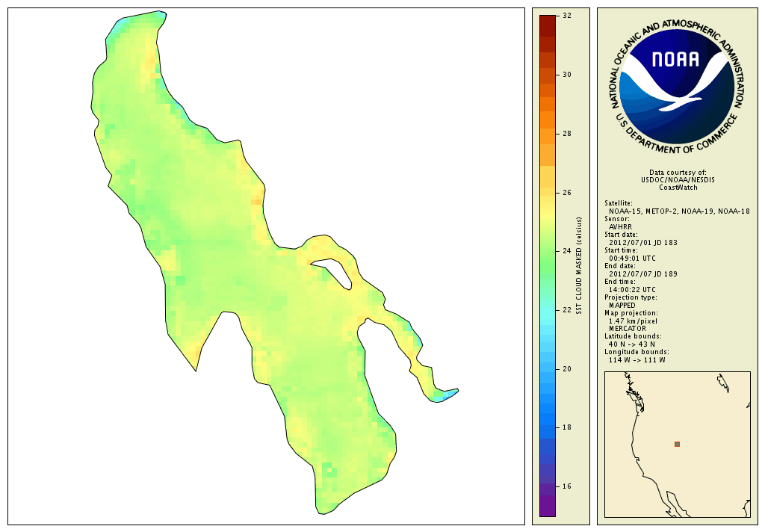Click the vertical 'SST CLOUD MASKED (celsius)' label

[579, 265]
